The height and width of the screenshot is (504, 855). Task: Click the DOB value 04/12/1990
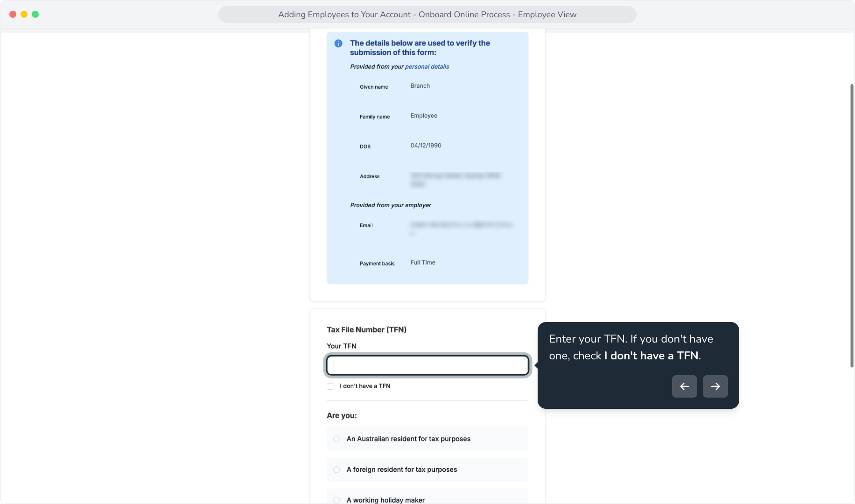coord(426,146)
